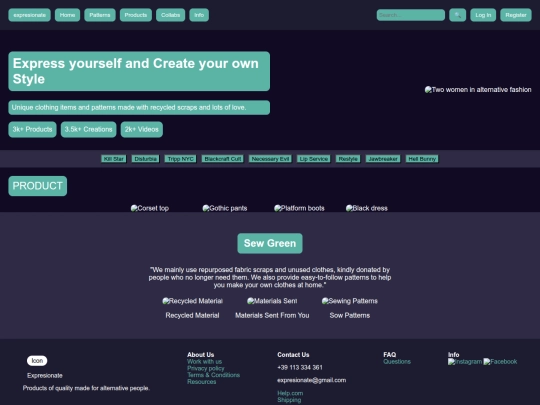Click the Two women in alternative fashion image
Screen dimensions: 540x405
coord(478,90)
